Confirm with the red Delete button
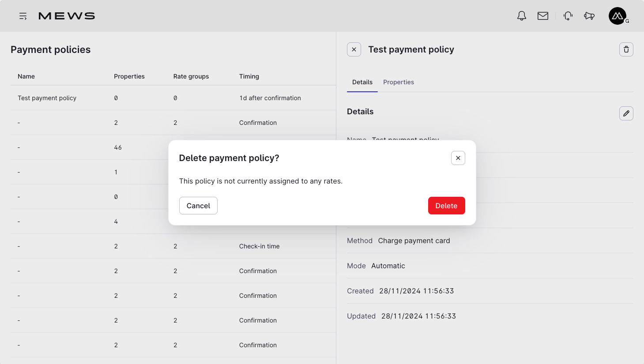This screenshot has width=644, height=364. click(447, 206)
